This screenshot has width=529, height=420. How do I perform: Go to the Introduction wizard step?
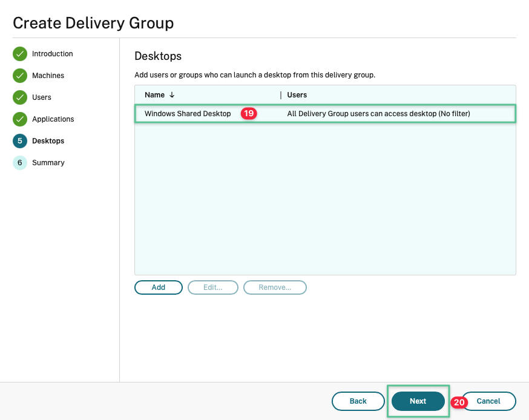coord(52,54)
